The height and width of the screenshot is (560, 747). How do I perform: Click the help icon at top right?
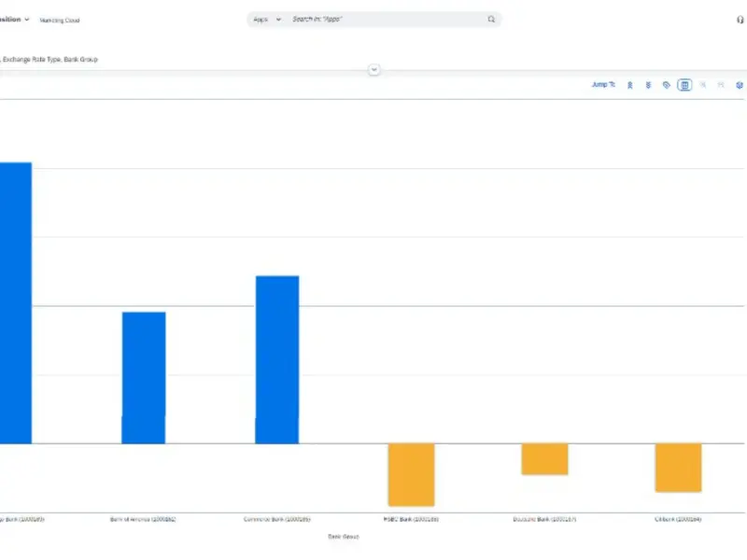(740, 19)
